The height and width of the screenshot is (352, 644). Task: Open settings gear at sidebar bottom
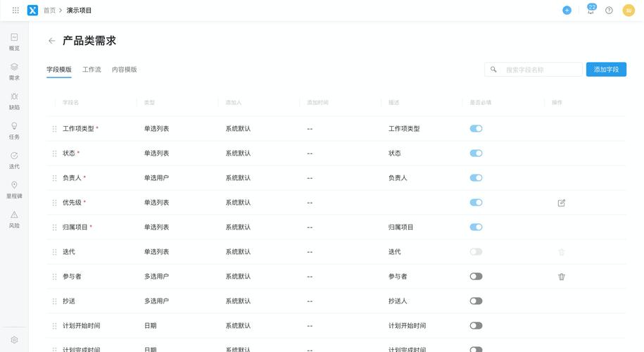pyautogui.click(x=14, y=339)
